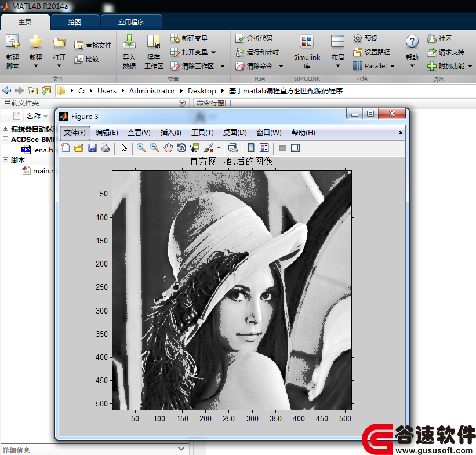
Task: Open the 工具(T) menu in Figure 3
Action: coord(202,133)
